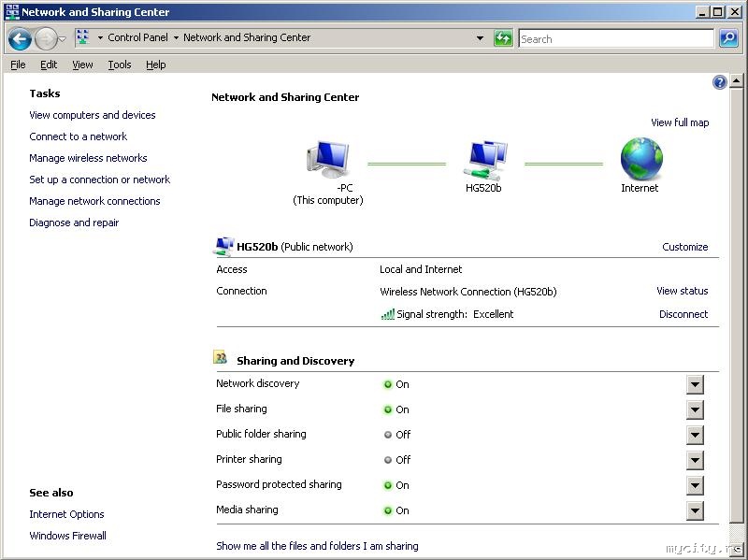Click View computers and devices
Screen dimensions: 748x560
point(93,115)
